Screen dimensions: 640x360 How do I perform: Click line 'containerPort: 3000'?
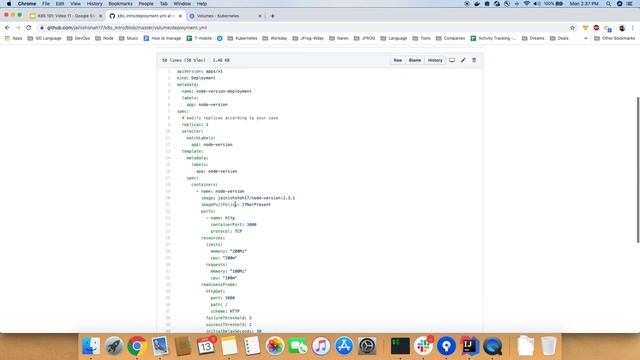click(x=233, y=224)
